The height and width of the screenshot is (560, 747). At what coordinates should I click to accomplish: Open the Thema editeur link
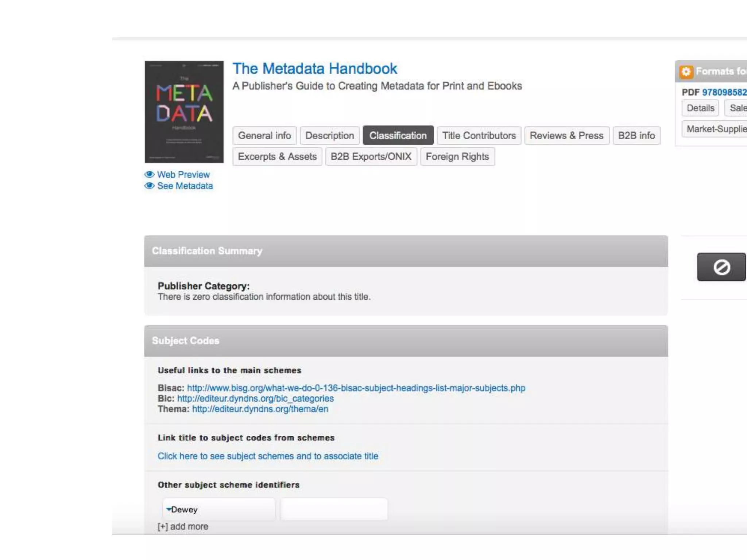point(260,409)
